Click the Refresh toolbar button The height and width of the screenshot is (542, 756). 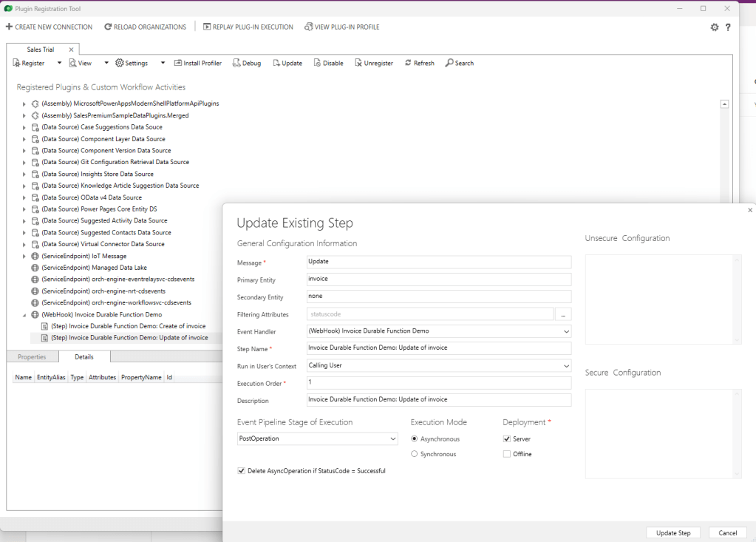coord(420,63)
